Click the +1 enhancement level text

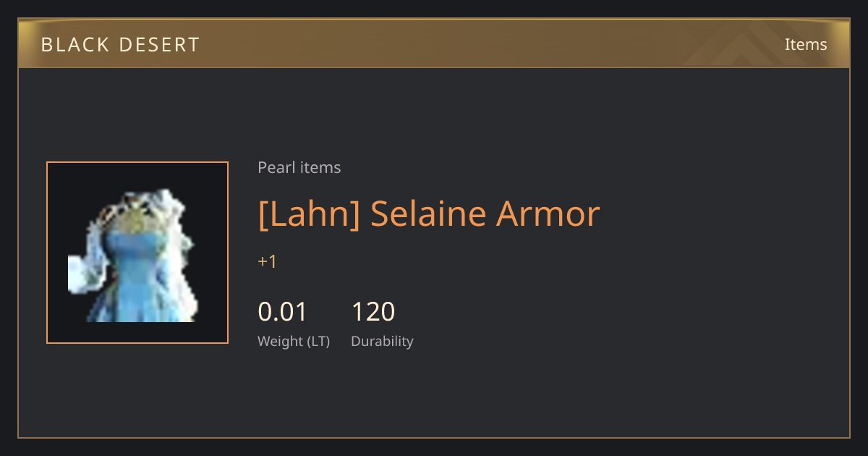click(x=267, y=261)
